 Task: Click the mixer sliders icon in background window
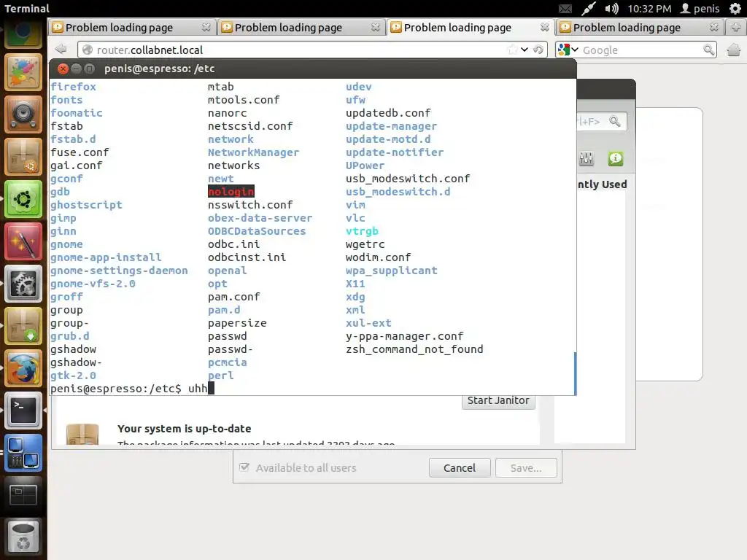click(x=587, y=158)
